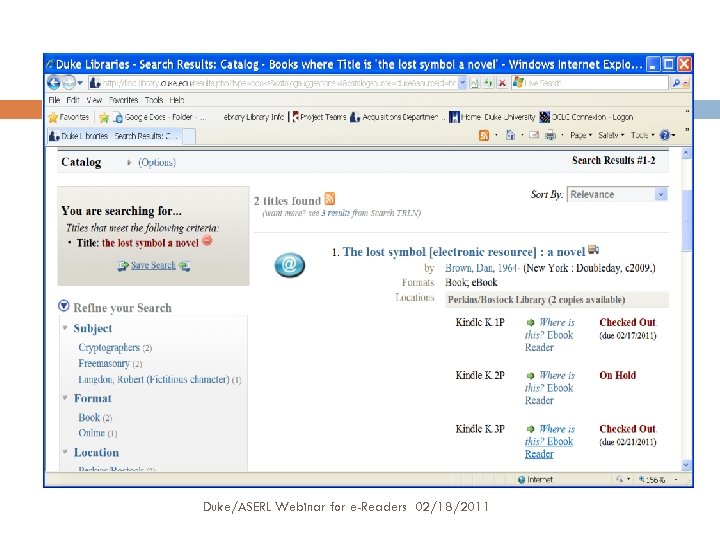Open the View menu

pos(94,100)
